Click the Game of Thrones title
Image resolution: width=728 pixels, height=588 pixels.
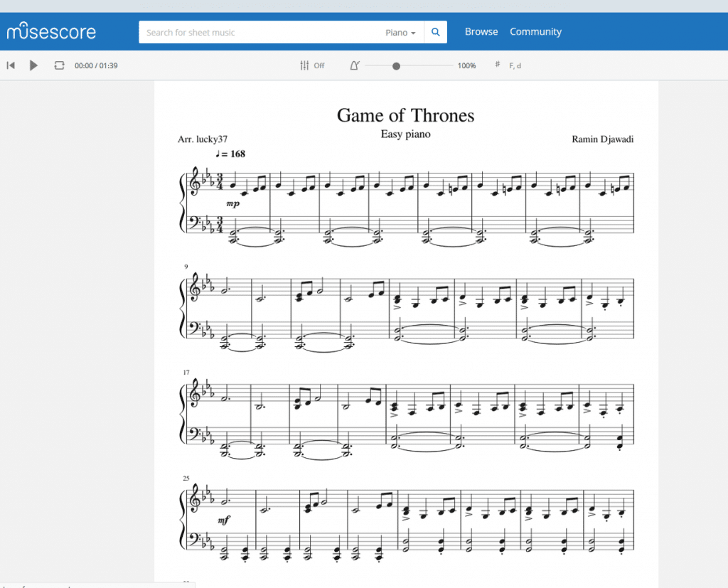(x=405, y=115)
